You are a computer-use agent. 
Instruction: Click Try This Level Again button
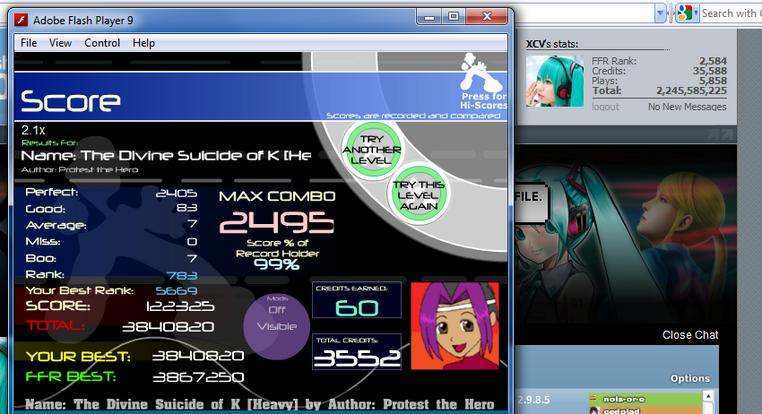click(x=418, y=195)
